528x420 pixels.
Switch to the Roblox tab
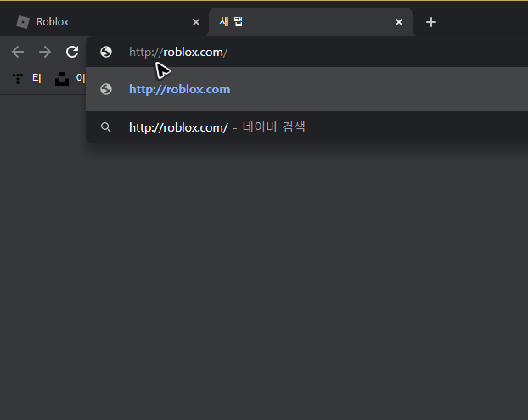click(x=104, y=22)
